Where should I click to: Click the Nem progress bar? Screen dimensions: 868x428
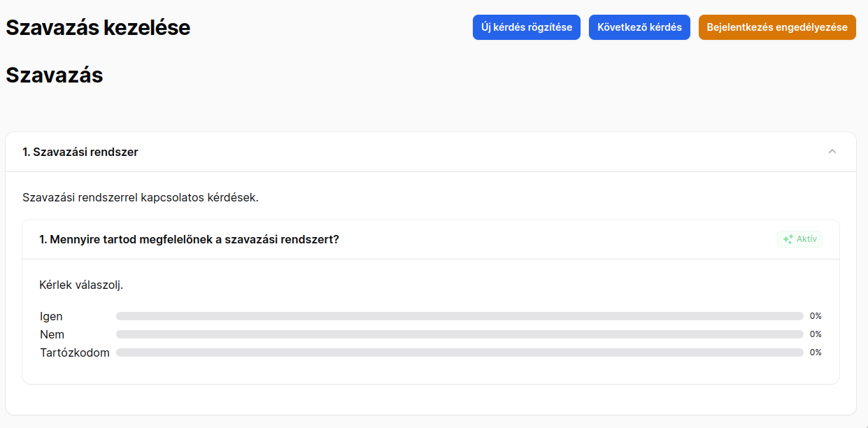[x=460, y=334]
